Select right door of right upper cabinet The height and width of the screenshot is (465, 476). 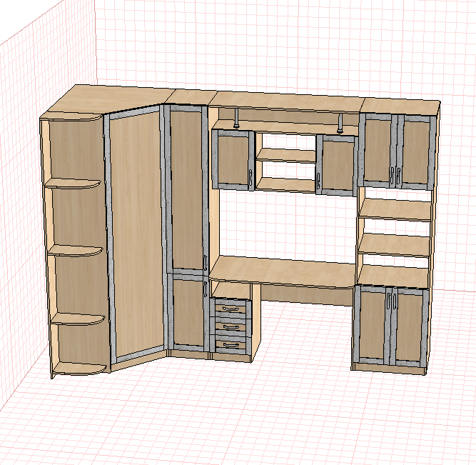(x=416, y=153)
